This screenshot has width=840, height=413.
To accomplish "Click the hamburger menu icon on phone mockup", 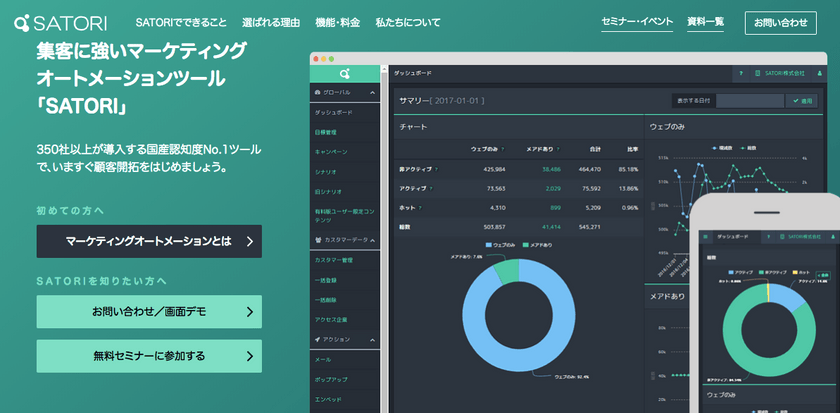I will coord(707,237).
